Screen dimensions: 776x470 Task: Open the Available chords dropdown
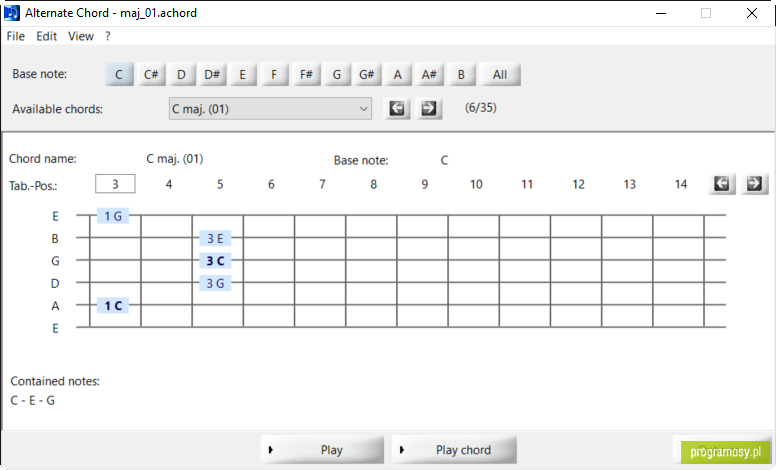[270, 108]
